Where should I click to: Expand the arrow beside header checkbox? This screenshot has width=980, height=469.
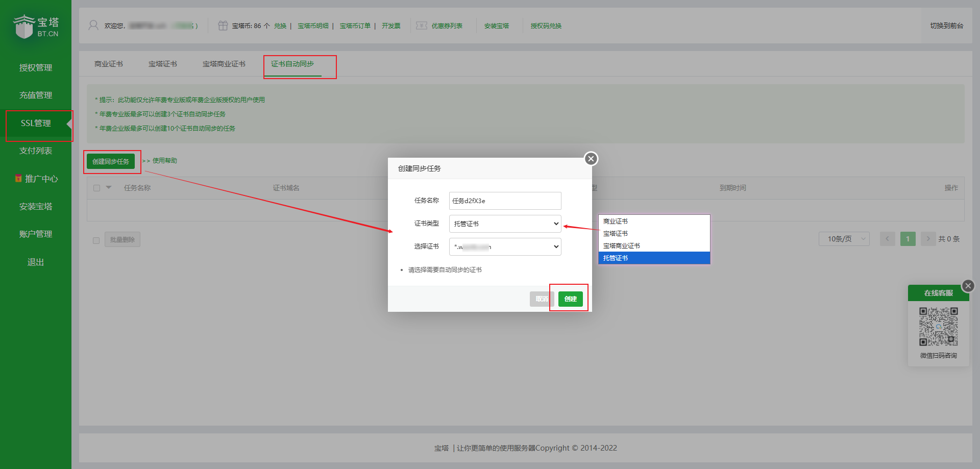(109, 187)
